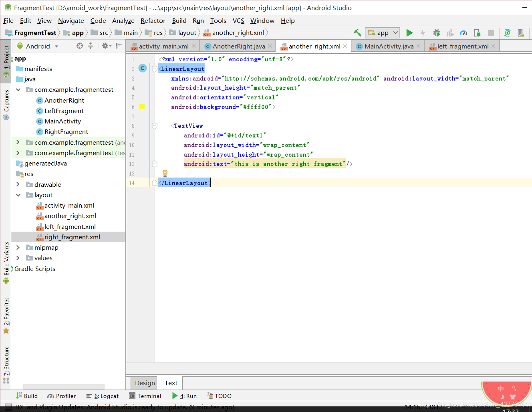The image size is (532, 412).
Task: Open the Profile app gauge icon
Action: pyautogui.click(x=463, y=33)
